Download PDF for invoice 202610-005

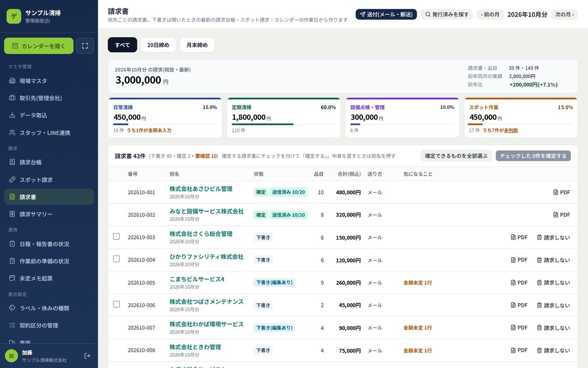pyautogui.click(x=519, y=283)
